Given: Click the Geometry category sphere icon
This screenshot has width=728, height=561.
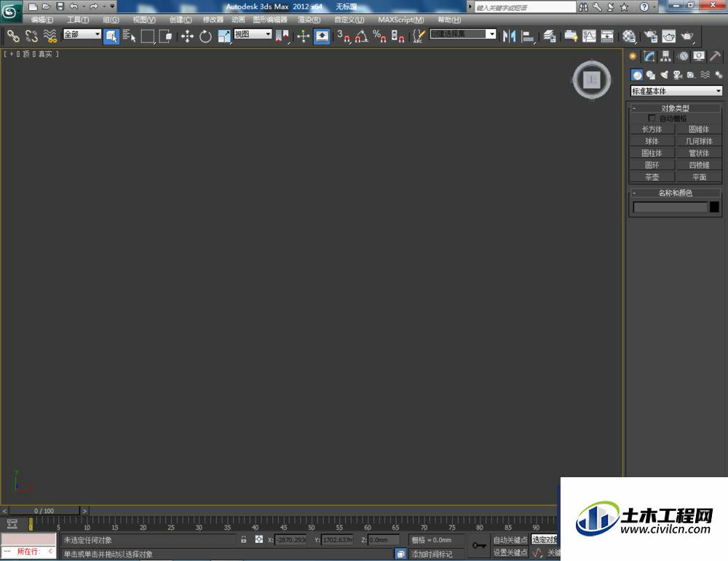Looking at the screenshot, I should point(637,75).
